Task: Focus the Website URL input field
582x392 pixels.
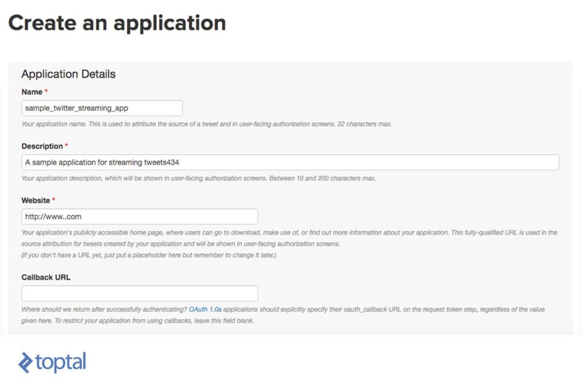Action: (139, 216)
